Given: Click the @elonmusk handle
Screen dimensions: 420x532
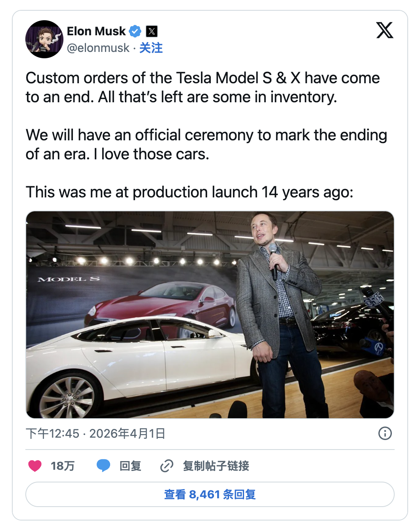Looking at the screenshot, I should (98, 48).
